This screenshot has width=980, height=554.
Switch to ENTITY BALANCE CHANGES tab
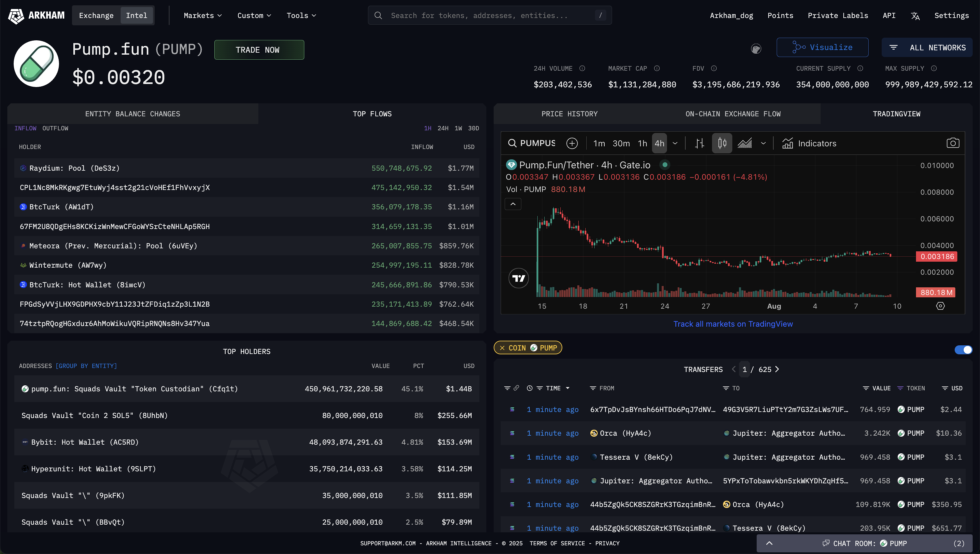(x=133, y=114)
